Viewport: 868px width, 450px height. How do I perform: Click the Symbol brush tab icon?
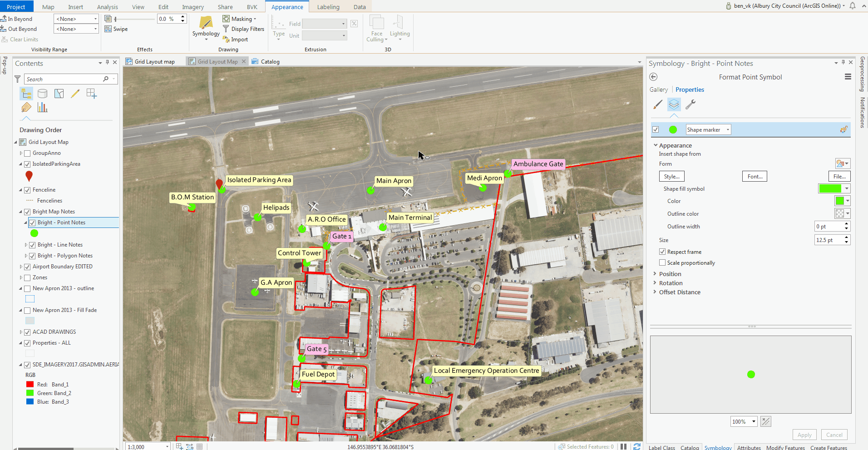pos(657,104)
